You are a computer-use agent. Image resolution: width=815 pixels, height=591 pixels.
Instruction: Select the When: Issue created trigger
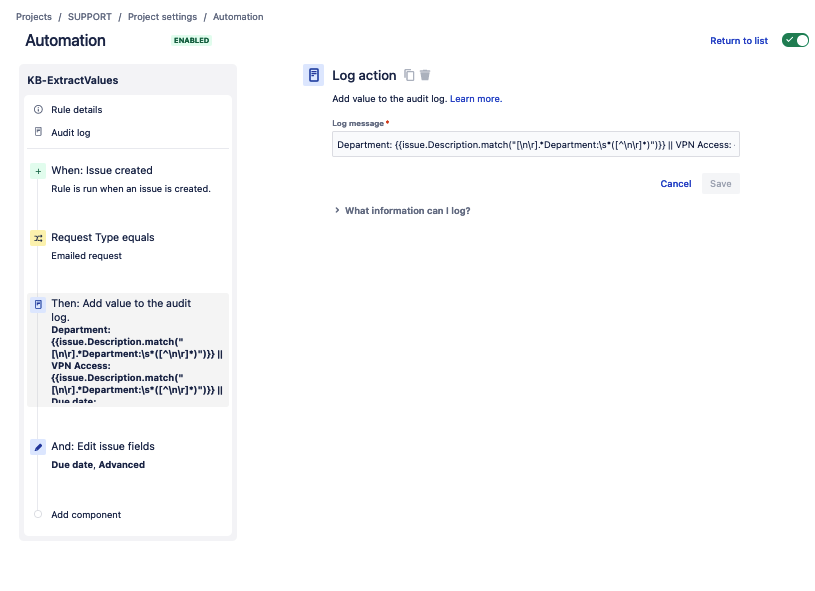(x=101, y=171)
